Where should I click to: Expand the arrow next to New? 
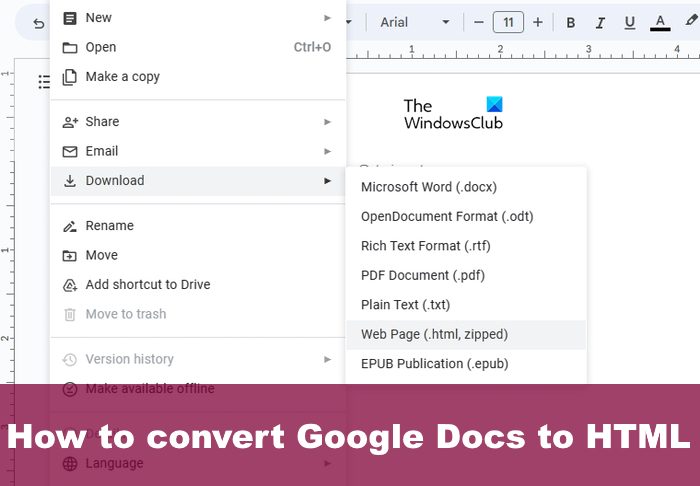coord(327,18)
